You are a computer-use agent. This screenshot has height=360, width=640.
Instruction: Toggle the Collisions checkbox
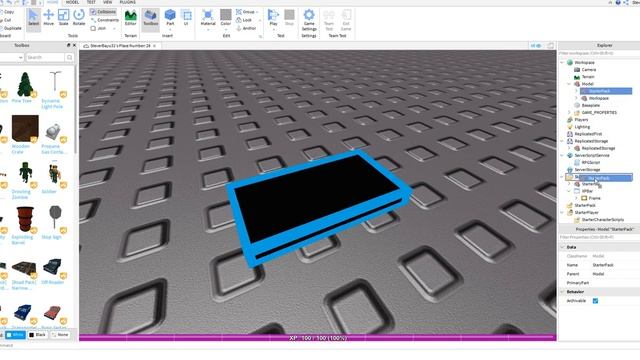pyautogui.click(x=93, y=12)
